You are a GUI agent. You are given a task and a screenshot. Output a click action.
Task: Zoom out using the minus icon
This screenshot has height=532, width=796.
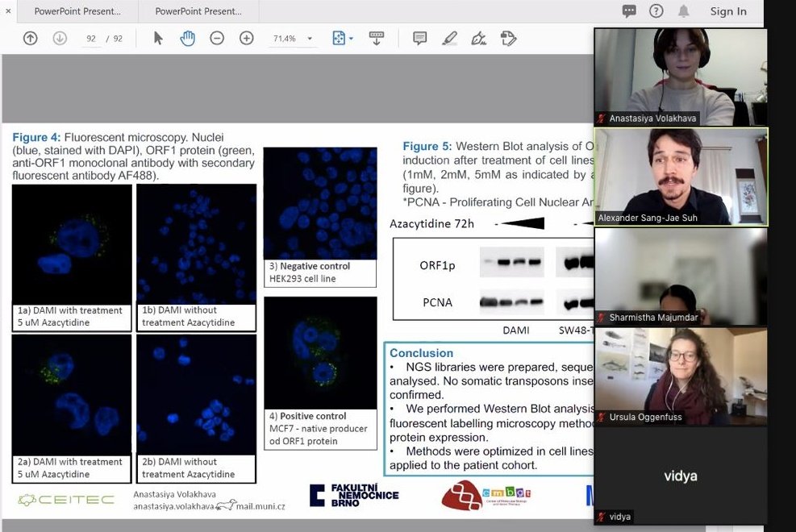pos(216,37)
